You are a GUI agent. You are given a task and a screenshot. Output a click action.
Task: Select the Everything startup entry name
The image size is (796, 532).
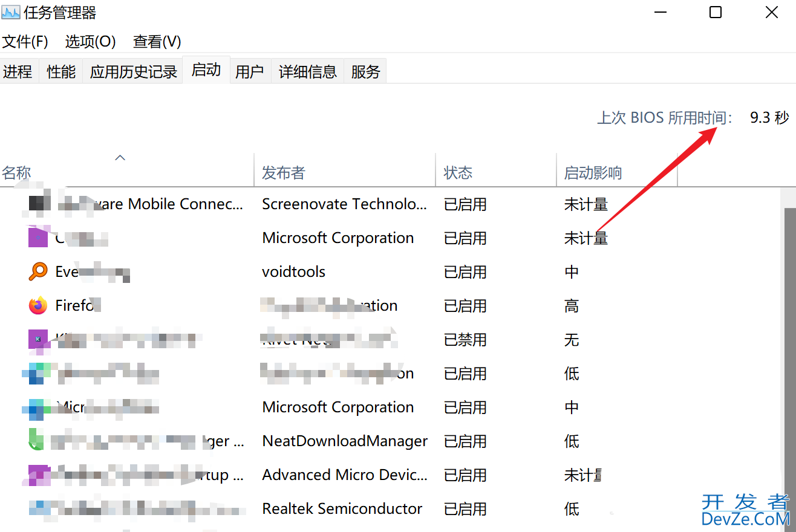(x=91, y=273)
